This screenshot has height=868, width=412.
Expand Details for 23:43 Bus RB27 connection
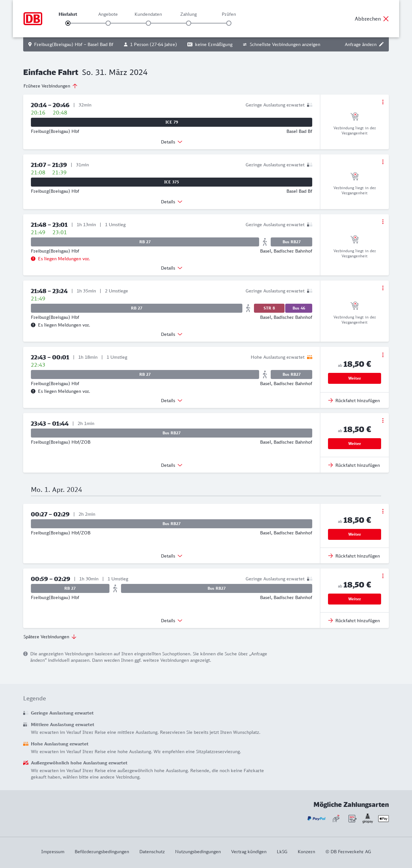pyautogui.click(x=171, y=465)
